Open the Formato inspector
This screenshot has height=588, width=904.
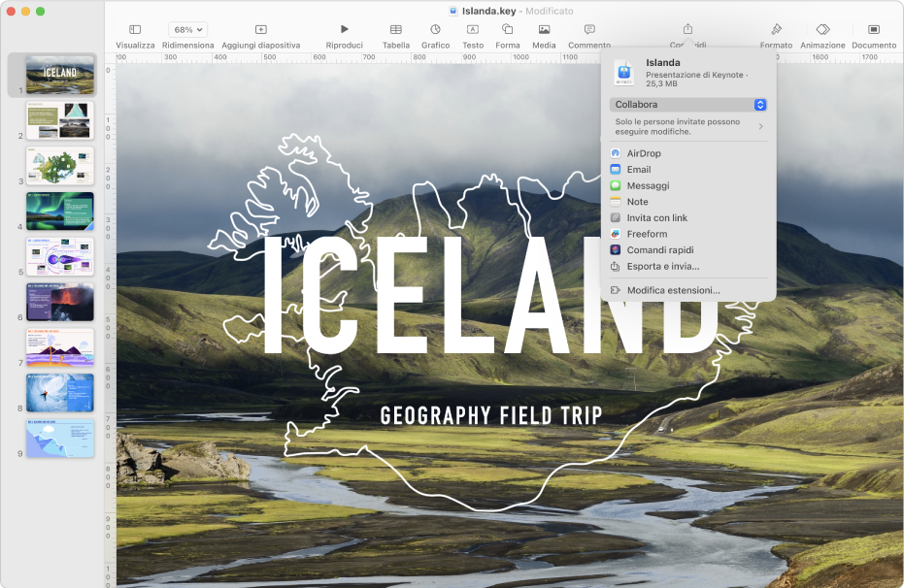tap(776, 30)
